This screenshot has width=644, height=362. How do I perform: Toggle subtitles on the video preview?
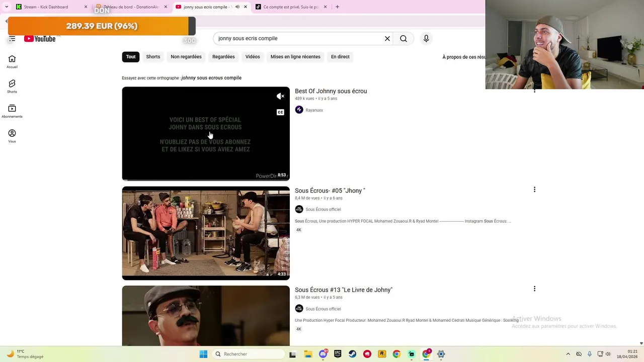(280, 112)
